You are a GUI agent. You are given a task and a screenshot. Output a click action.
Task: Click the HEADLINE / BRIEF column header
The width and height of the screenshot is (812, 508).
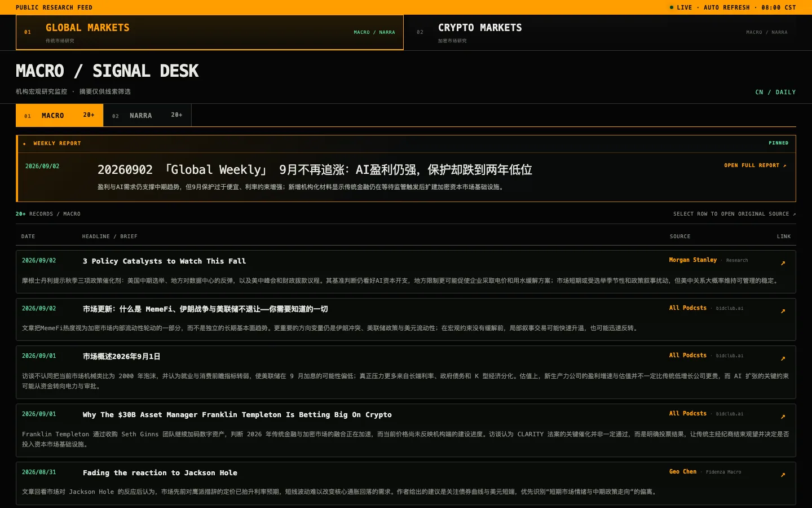pyautogui.click(x=110, y=237)
